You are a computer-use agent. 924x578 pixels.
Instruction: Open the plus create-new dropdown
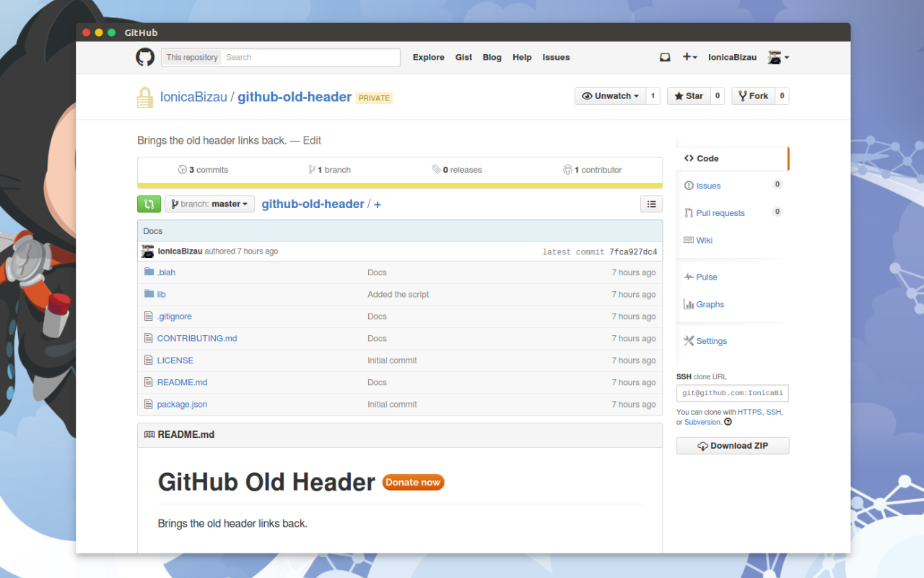coord(689,57)
